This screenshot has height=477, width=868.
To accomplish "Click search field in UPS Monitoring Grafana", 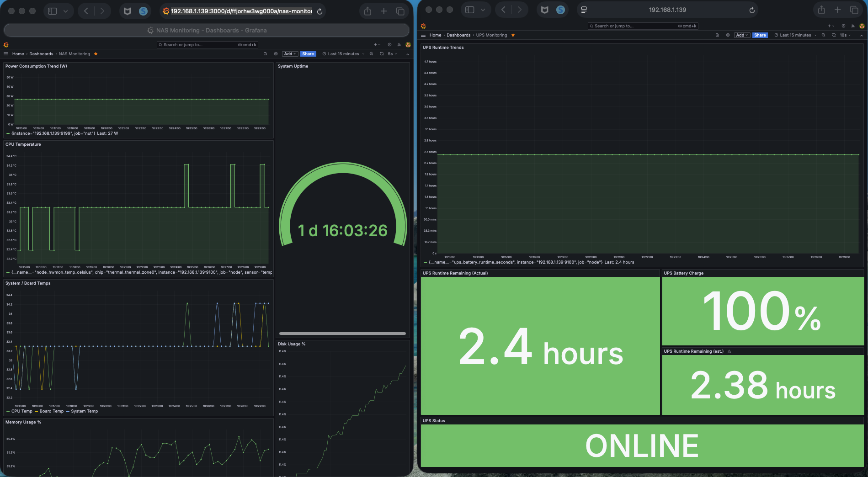I will [x=643, y=26].
